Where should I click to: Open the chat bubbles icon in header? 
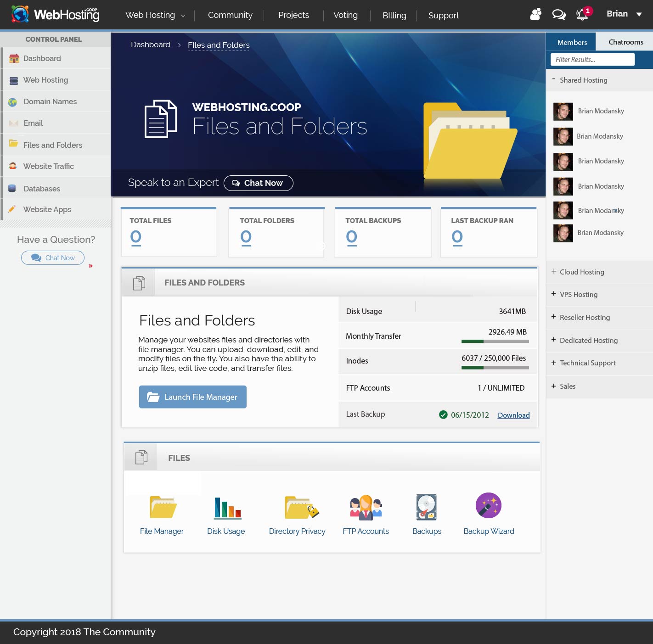pyautogui.click(x=559, y=15)
